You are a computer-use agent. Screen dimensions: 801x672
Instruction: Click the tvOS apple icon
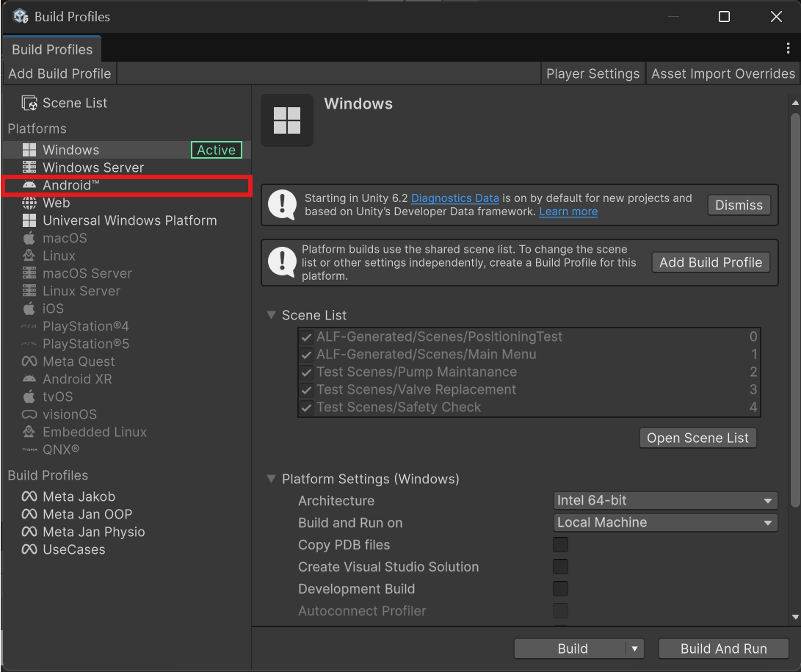[29, 397]
